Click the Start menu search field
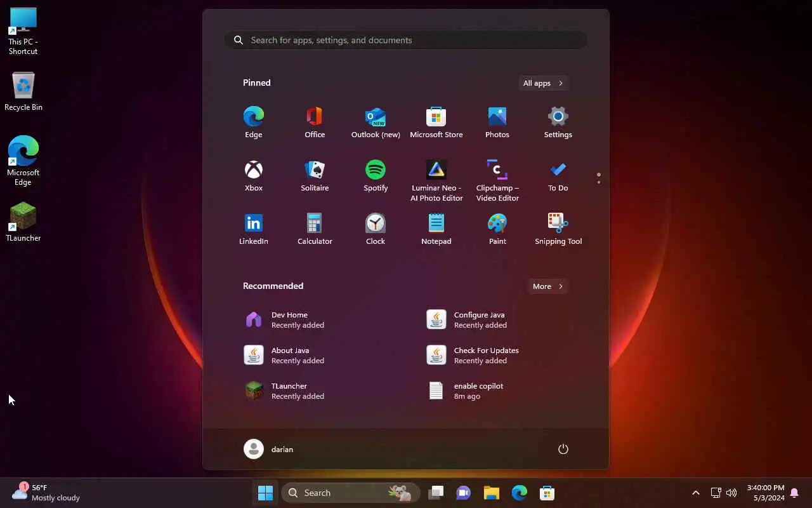 click(x=406, y=40)
